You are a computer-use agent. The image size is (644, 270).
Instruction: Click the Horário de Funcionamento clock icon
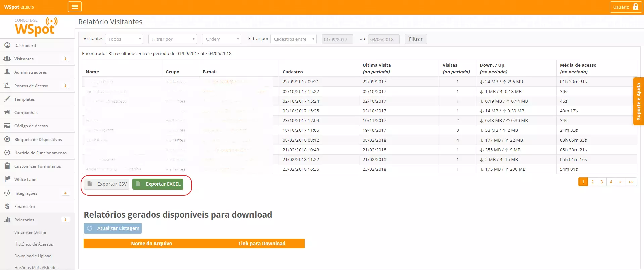tap(7, 153)
